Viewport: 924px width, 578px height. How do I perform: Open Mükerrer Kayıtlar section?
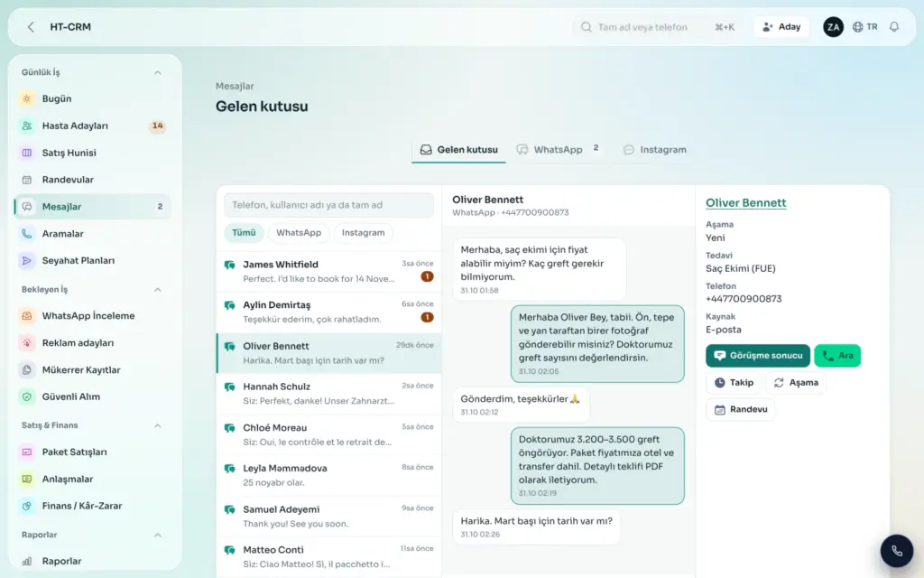93,369
